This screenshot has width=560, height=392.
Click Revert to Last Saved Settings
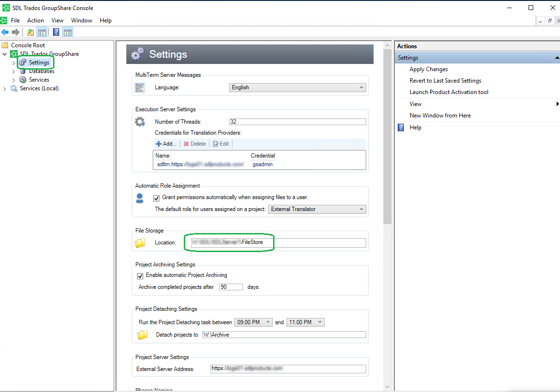(x=445, y=81)
